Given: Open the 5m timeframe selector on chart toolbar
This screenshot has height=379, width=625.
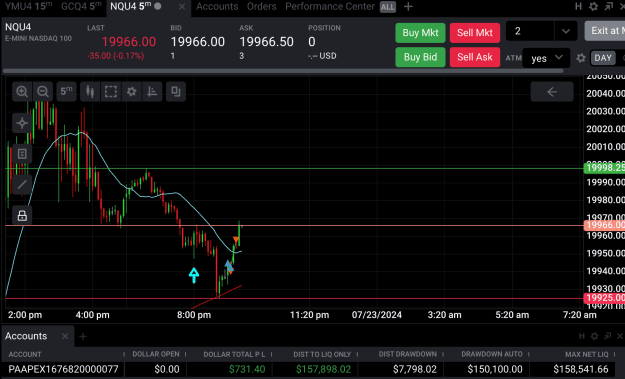Looking at the screenshot, I should (x=66, y=92).
